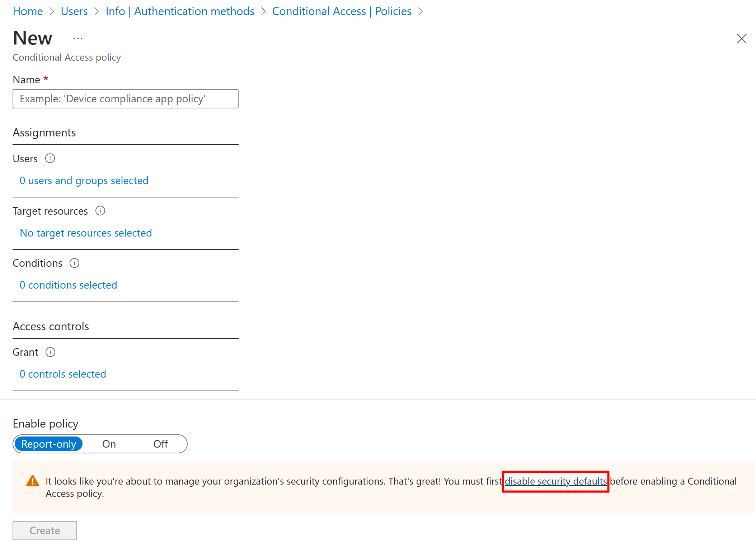Navigate to Conditional Access | Policies breadcrumb
This screenshot has width=756, height=551.
point(342,11)
